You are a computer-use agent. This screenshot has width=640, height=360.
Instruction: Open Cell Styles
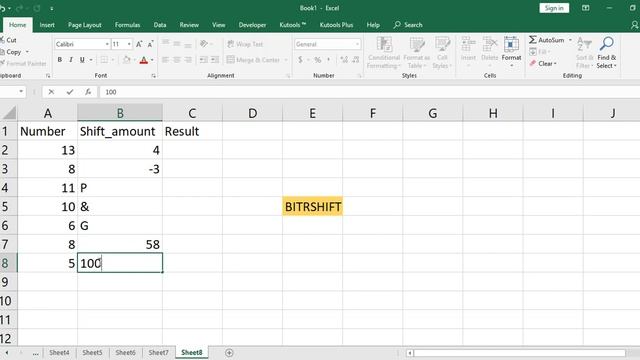click(442, 52)
